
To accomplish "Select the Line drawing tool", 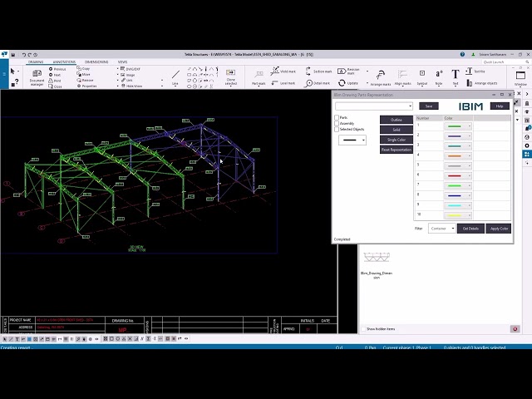I will point(175,74).
